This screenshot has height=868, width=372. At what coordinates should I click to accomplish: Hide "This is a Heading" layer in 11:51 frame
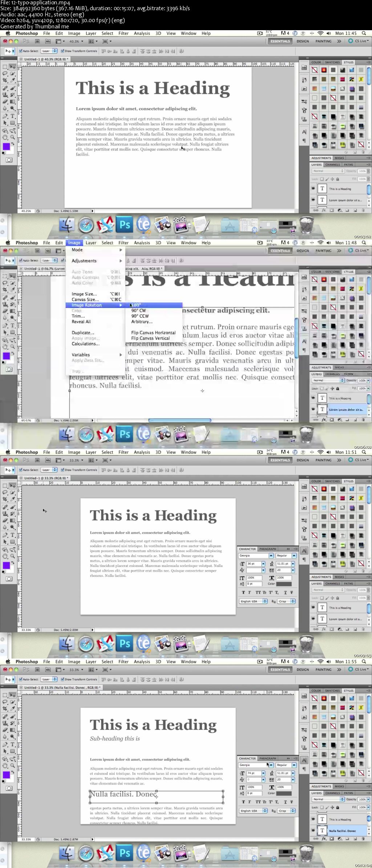coord(313,608)
